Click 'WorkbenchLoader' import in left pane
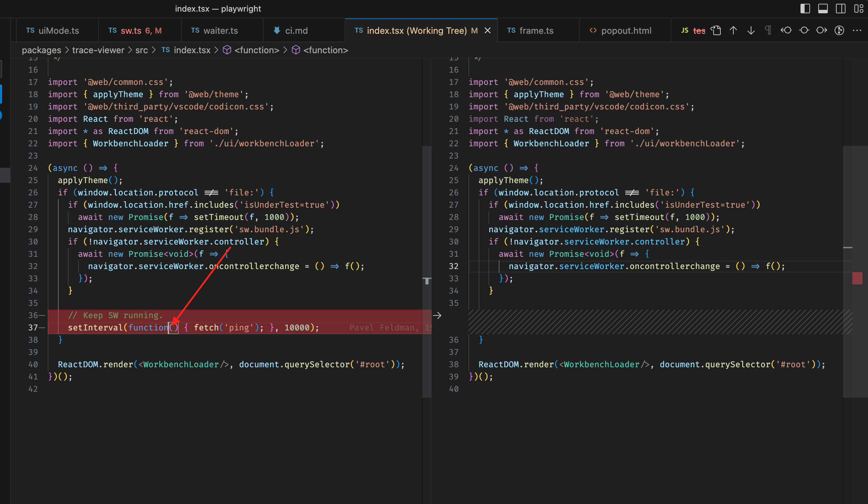 pyautogui.click(x=131, y=143)
